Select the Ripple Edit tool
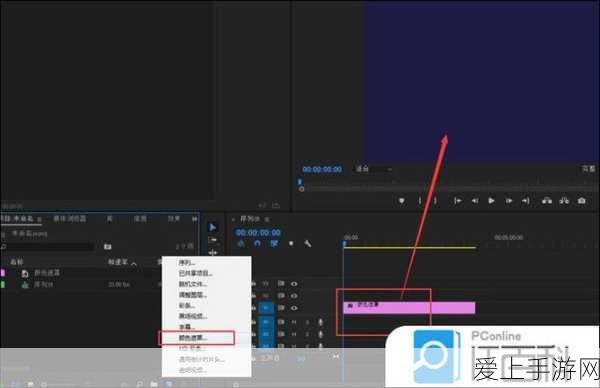The height and width of the screenshot is (388, 600). point(213,252)
